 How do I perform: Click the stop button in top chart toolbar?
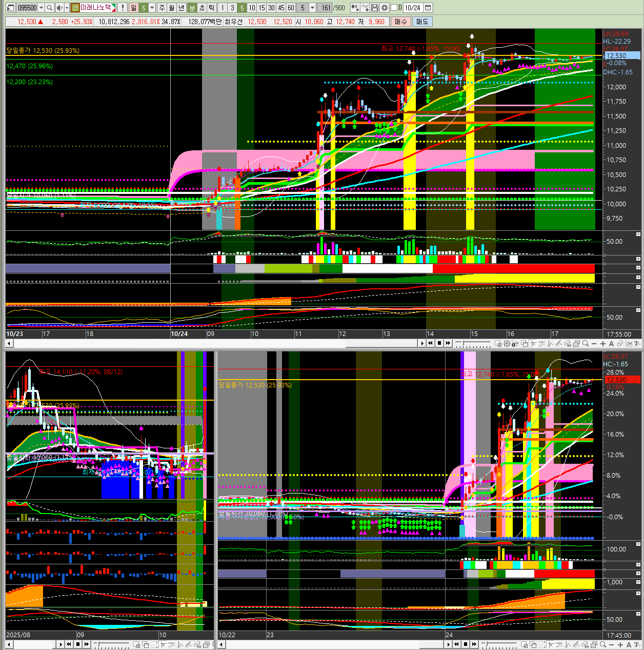pyautogui.click(x=439, y=344)
